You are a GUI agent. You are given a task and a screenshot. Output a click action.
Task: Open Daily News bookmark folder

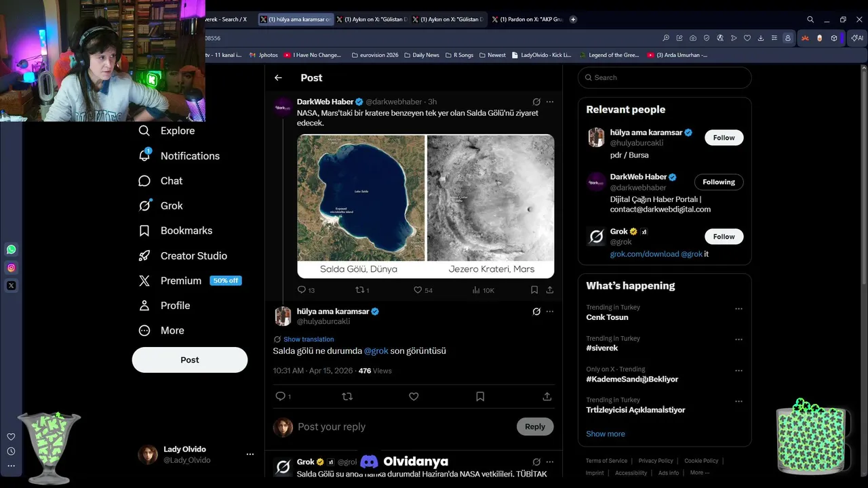pyautogui.click(x=421, y=55)
